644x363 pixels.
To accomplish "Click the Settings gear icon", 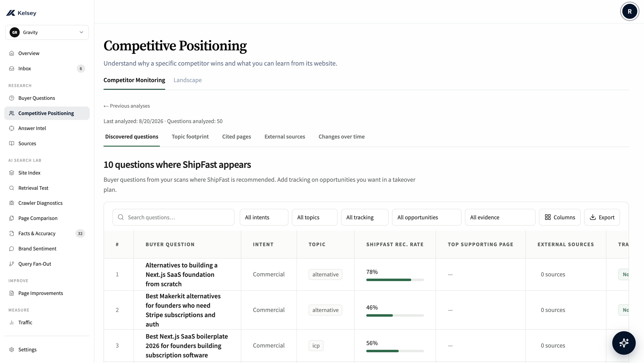I will pyautogui.click(x=11, y=350).
